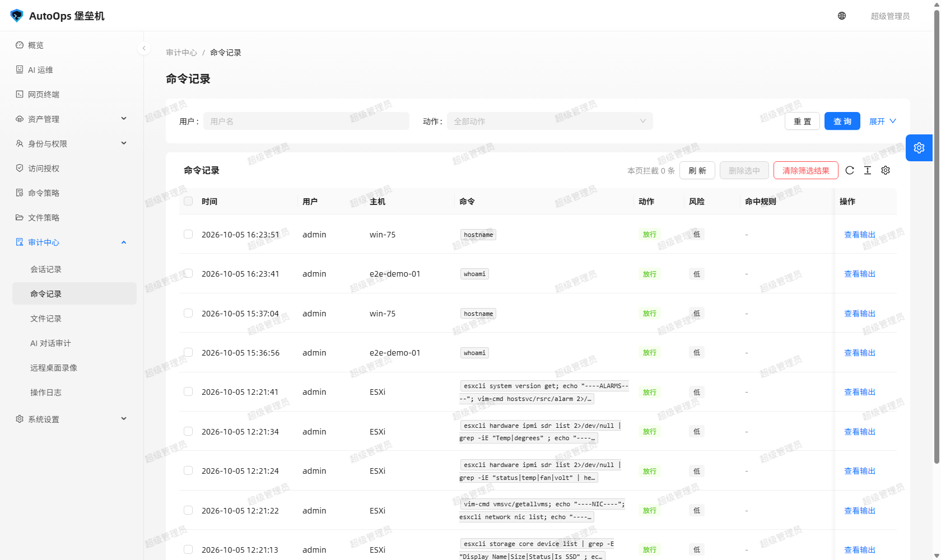Click the 审计中心 breadcrumb link
This screenshot has height=560, width=941.
(x=181, y=52)
